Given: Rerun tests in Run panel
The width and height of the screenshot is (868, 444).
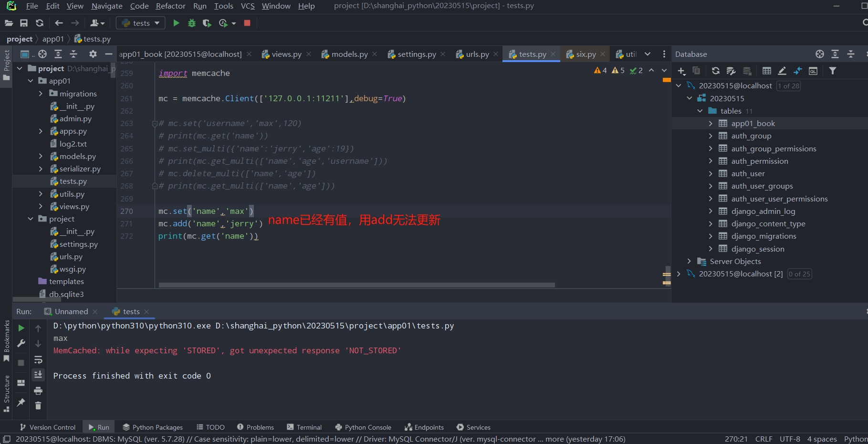Looking at the screenshot, I should click(x=21, y=328).
